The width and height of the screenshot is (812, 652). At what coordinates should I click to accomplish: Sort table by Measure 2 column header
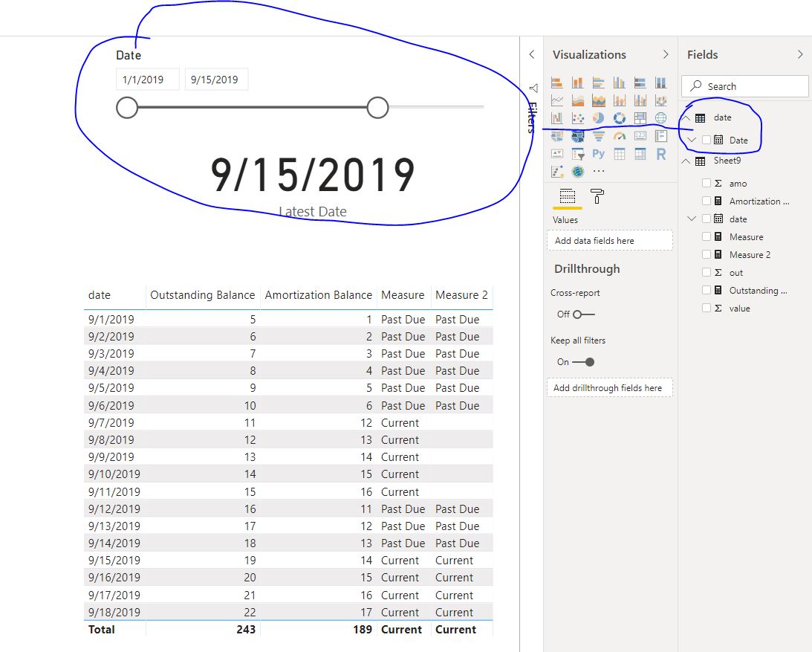pos(461,295)
